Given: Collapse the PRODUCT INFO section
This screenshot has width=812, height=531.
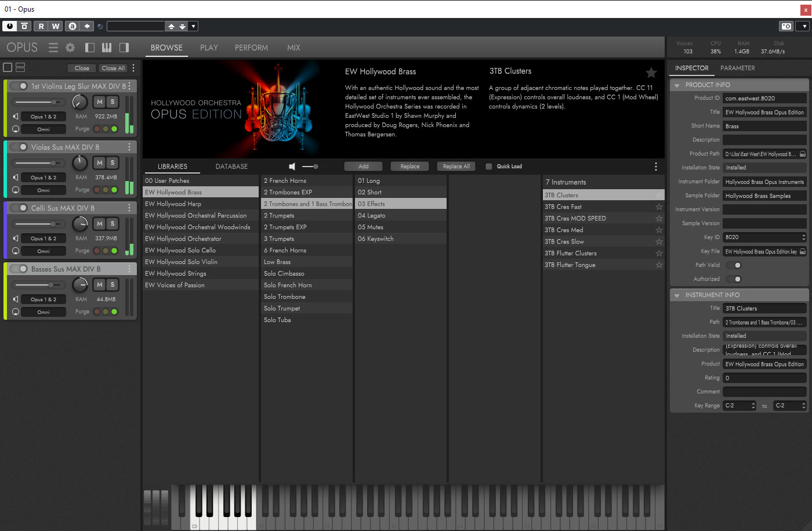Looking at the screenshot, I should [677, 85].
